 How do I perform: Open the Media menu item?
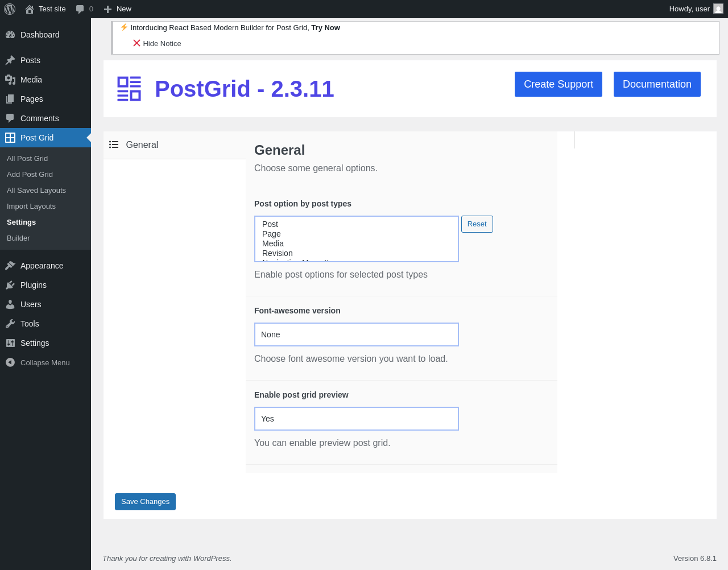tap(45, 80)
